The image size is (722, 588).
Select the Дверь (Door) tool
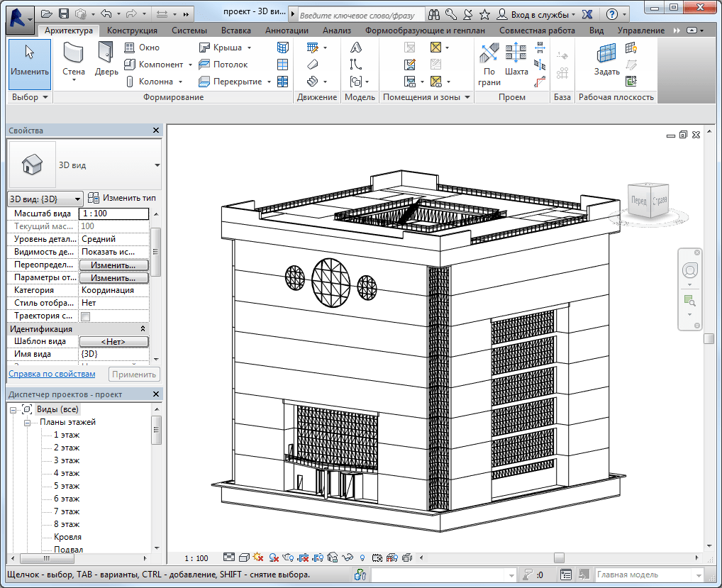point(106,59)
